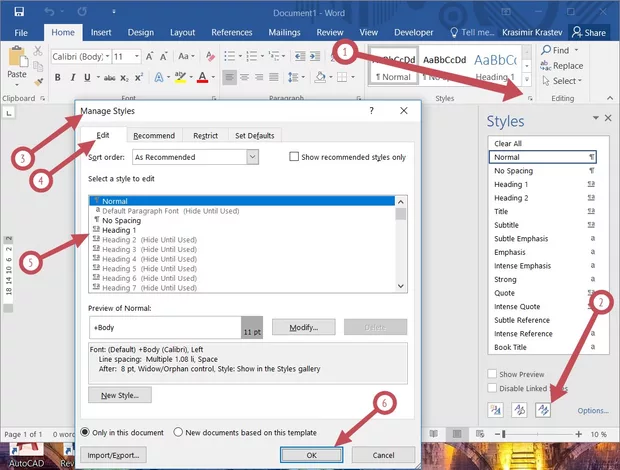
Task: Switch to the Recommend tab
Action: pos(154,136)
